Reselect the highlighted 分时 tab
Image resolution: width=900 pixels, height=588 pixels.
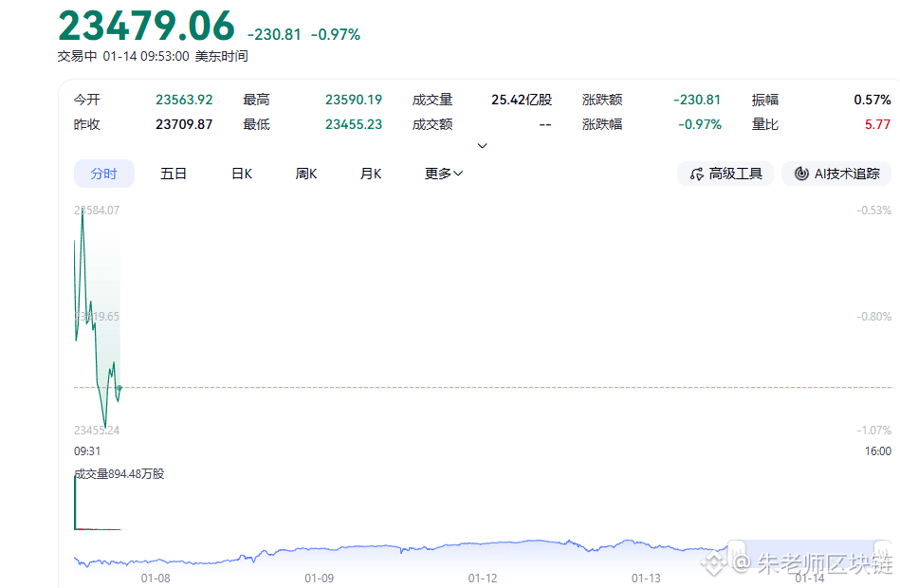click(104, 174)
